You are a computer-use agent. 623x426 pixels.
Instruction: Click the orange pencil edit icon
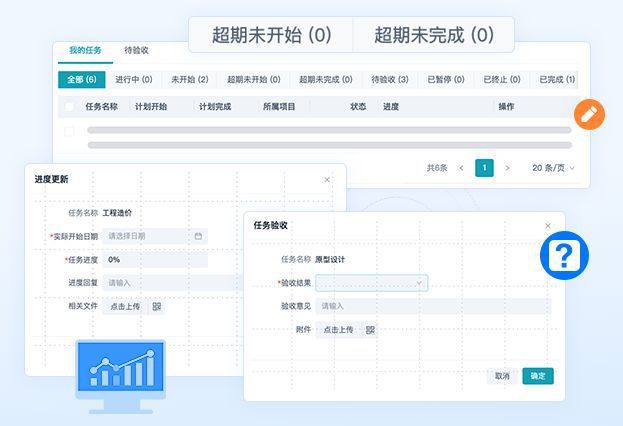tap(589, 114)
